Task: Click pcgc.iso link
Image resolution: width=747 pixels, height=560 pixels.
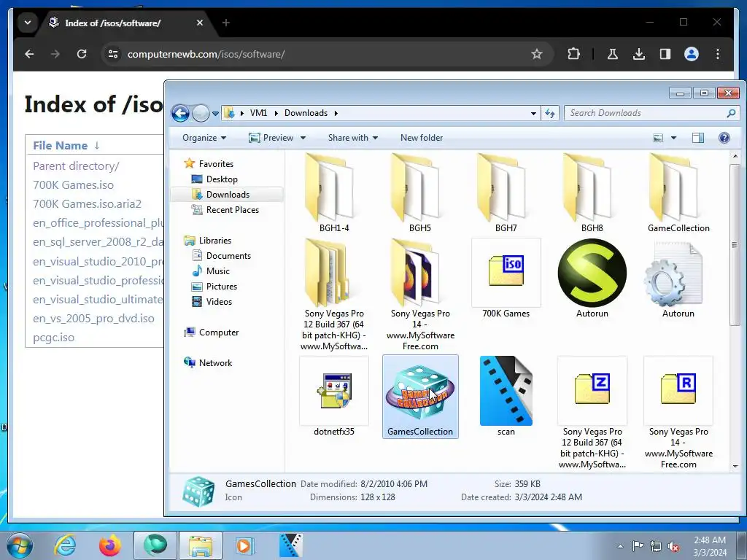Action: coord(53,337)
